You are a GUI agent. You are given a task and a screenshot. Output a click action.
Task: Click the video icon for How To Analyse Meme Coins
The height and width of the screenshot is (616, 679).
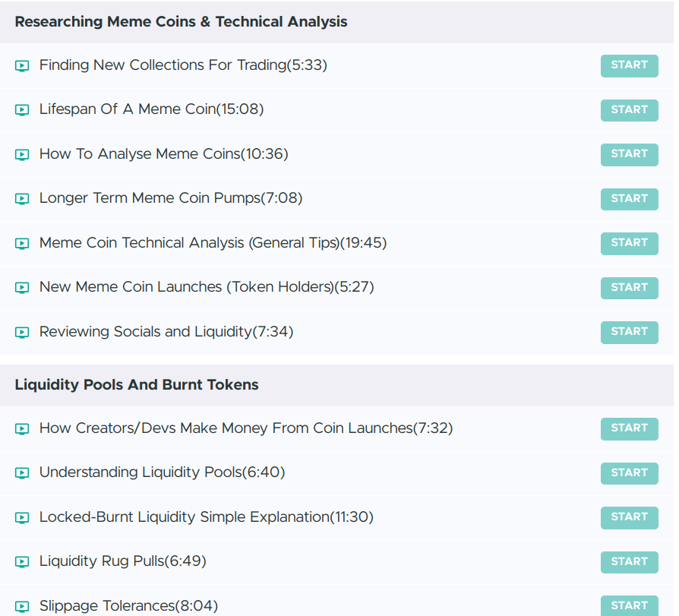(22, 155)
